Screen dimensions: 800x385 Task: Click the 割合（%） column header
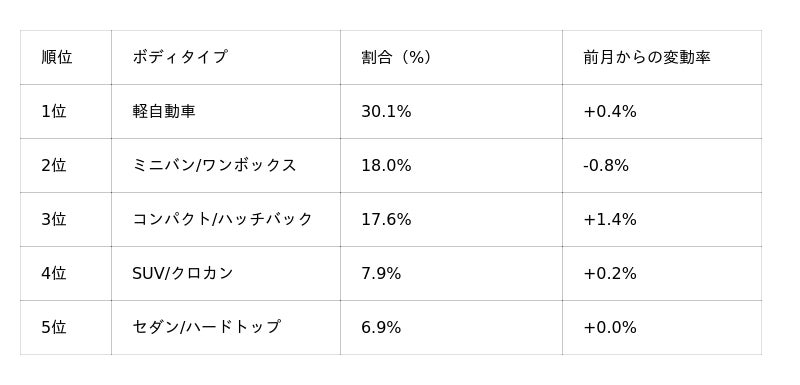[452, 57]
